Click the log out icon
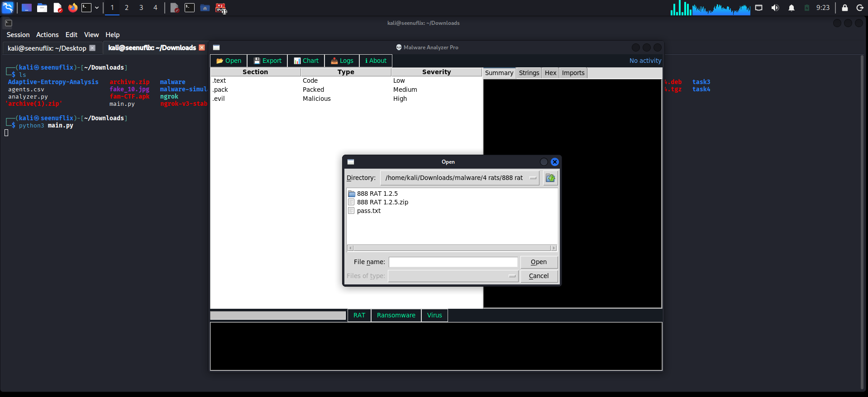Screen dimensions: 868x397 pos(860,8)
